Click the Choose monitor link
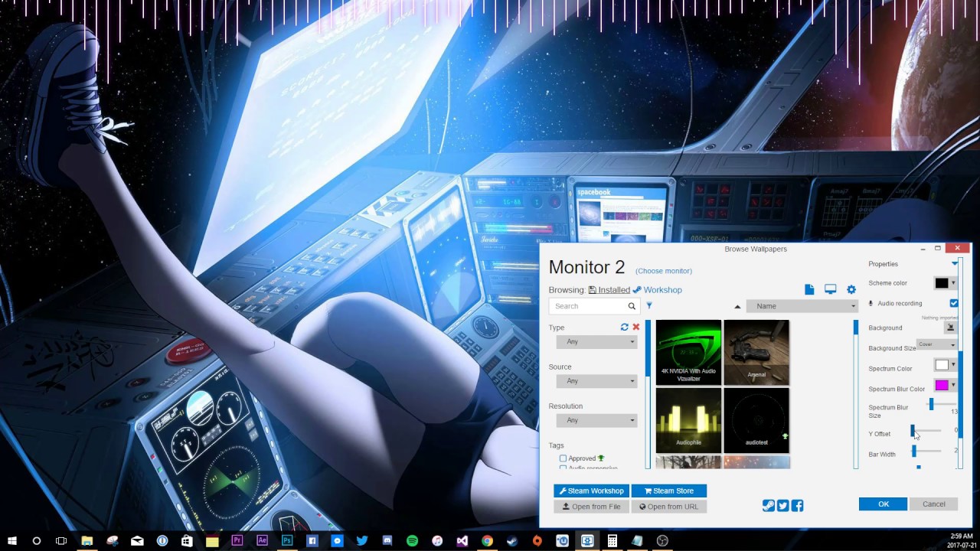 (664, 271)
